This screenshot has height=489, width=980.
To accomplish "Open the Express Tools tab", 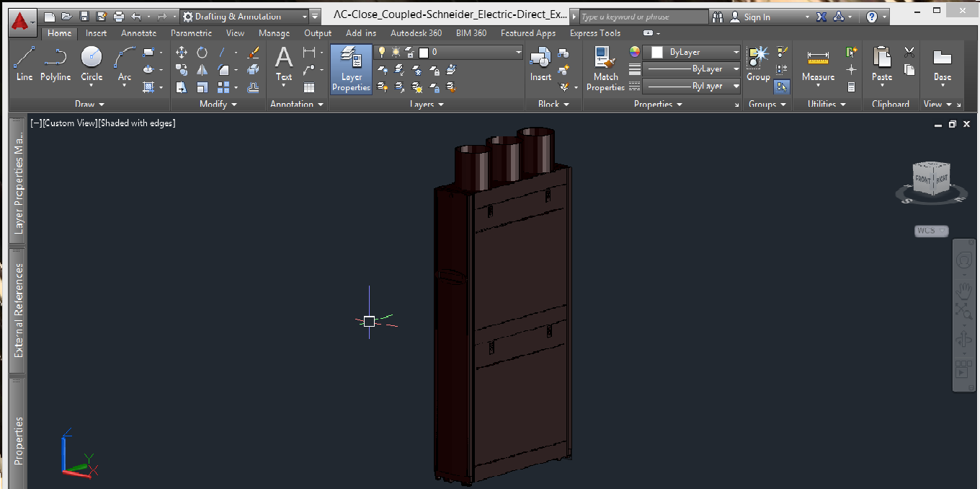I will coord(595,33).
